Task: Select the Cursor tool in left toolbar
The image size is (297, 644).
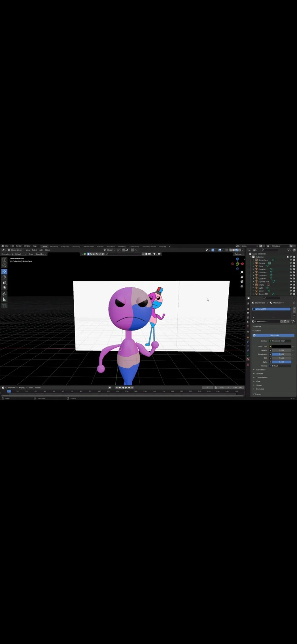Action: [4, 265]
